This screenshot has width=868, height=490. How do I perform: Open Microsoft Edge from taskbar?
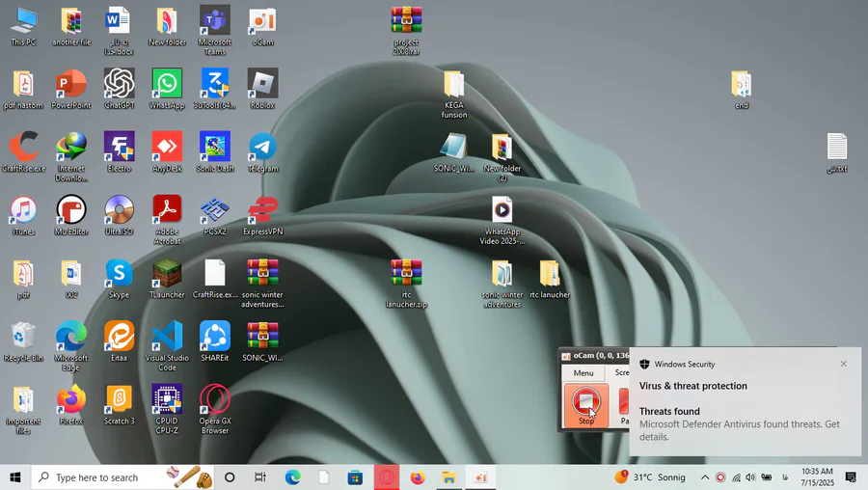tap(293, 477)
